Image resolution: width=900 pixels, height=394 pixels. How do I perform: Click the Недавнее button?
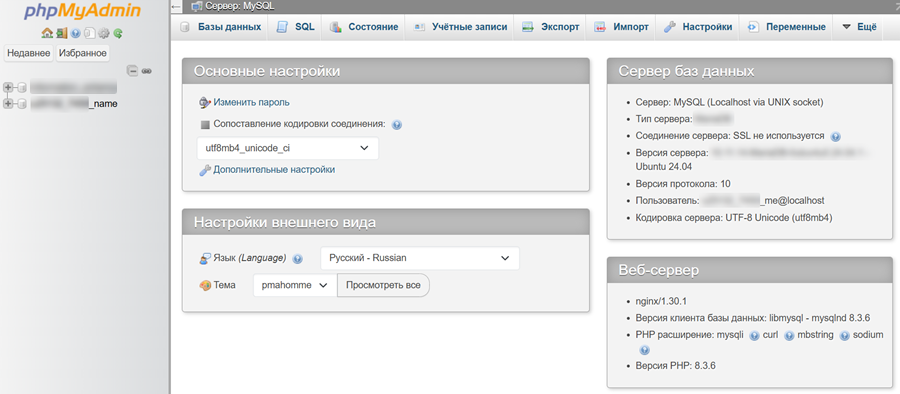point(29,53)
